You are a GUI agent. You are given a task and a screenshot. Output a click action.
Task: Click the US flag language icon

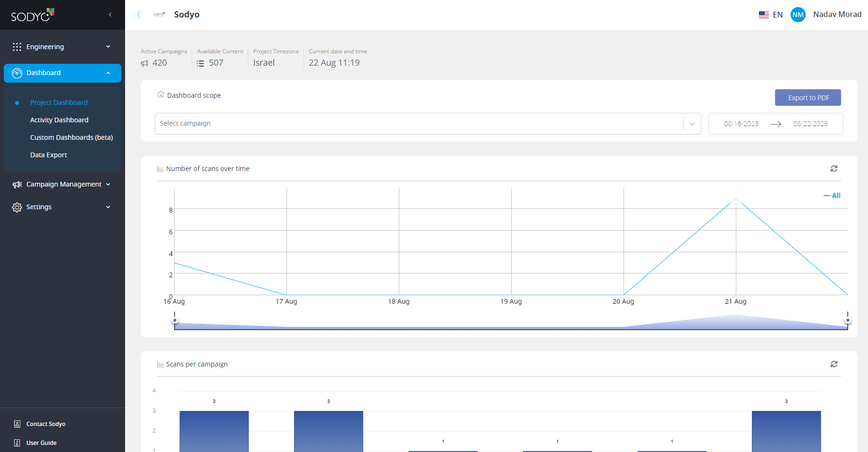(764, 15)
